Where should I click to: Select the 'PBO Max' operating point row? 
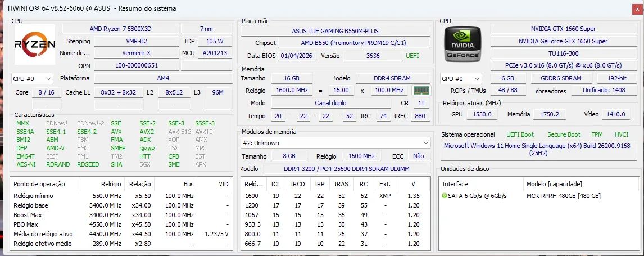pos(121,224)
